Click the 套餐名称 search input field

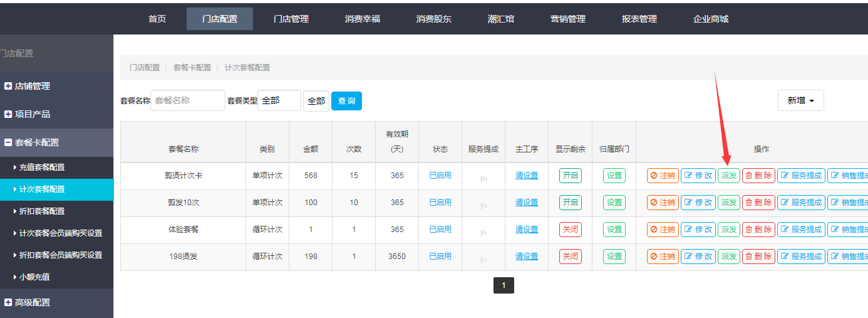[x=188, y=100]
